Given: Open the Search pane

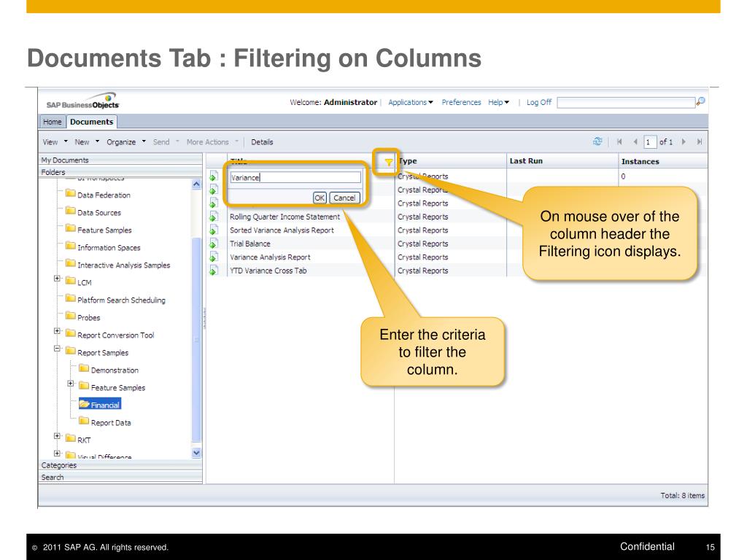Looking at the screenshot, I should tap(120, 477).
